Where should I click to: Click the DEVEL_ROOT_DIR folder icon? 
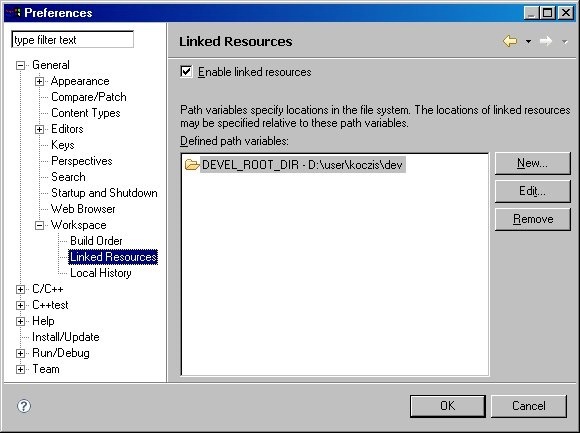tap(192, 165)
